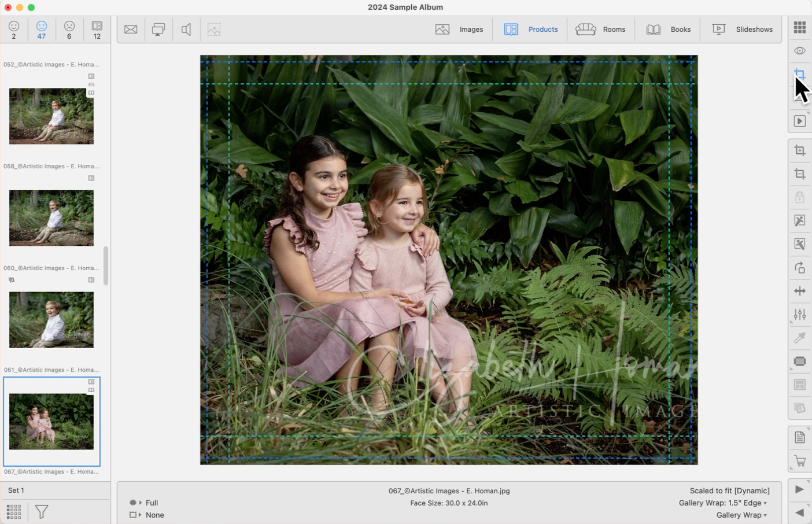Click the shopping cart icon
This screenshot has height=524, width=812.
click(799, 461)
